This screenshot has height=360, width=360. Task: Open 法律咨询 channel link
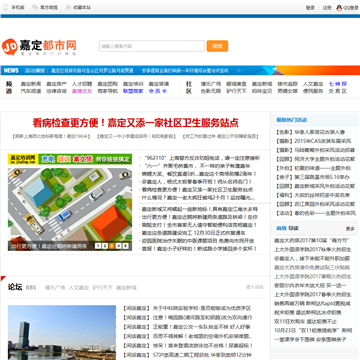(x=56, y=91)
